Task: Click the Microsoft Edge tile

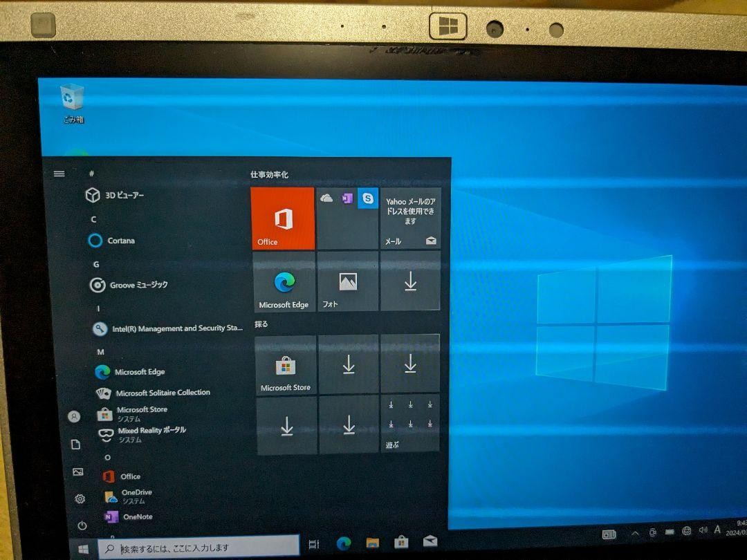Action: (x=284, y=282)
